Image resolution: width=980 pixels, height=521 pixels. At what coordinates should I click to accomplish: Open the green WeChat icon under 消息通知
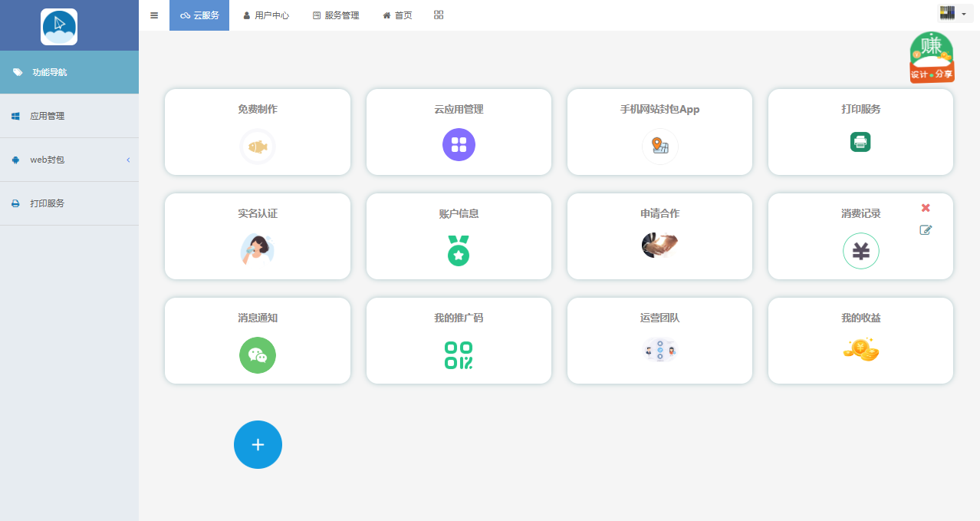pos(258,355)
